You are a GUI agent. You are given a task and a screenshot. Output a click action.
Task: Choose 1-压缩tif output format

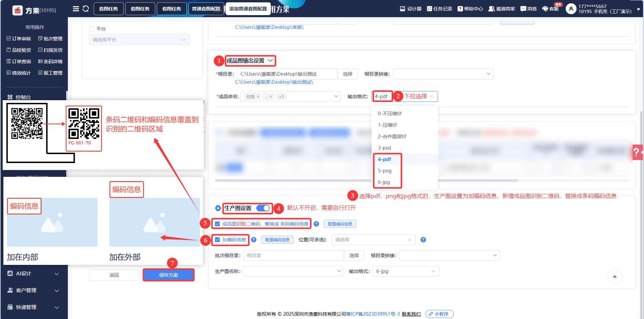(404, 125)
